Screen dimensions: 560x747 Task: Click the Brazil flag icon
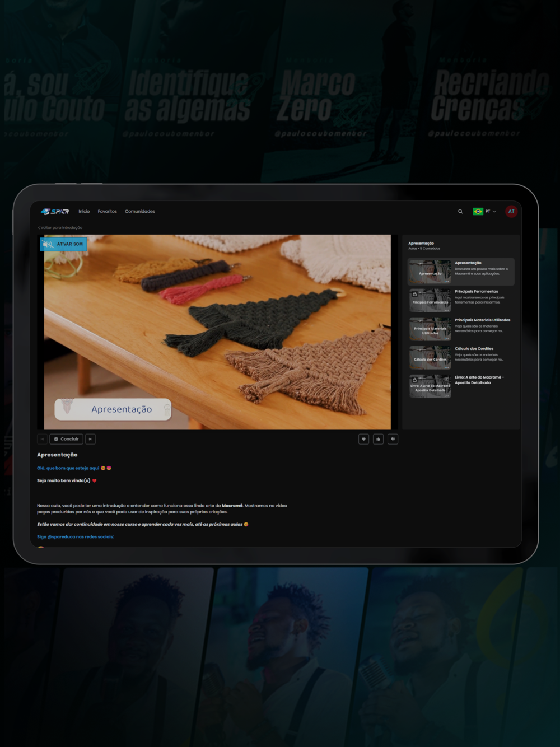click(478, 212)
